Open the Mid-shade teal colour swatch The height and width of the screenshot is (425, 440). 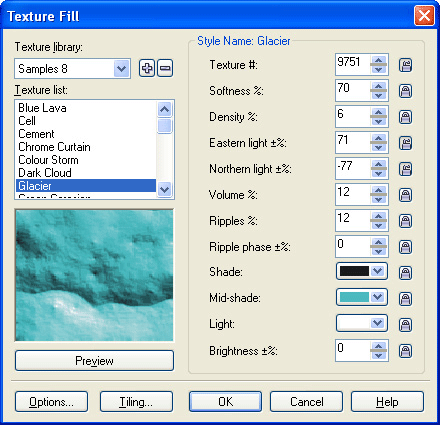[354, 297]
